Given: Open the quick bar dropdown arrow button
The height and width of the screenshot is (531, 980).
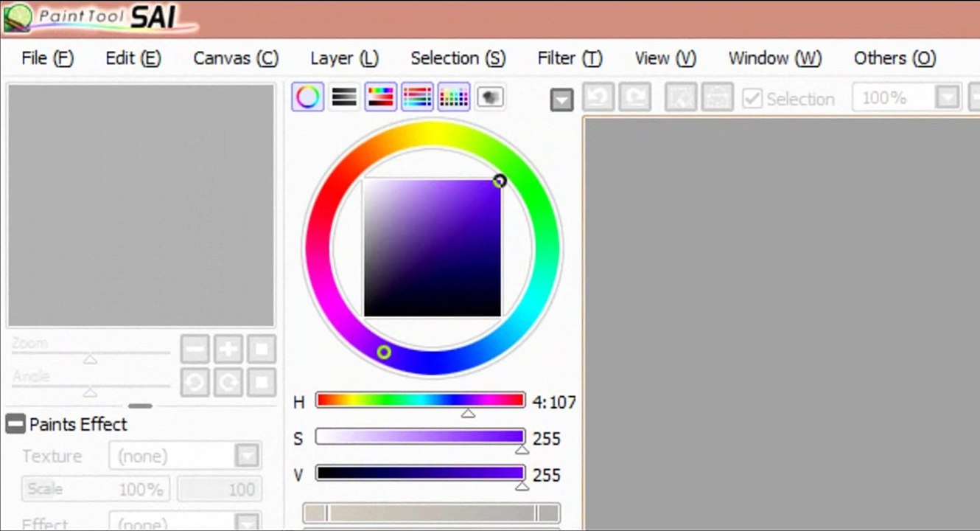Looking at the screenshot, I should pos(562,99).
